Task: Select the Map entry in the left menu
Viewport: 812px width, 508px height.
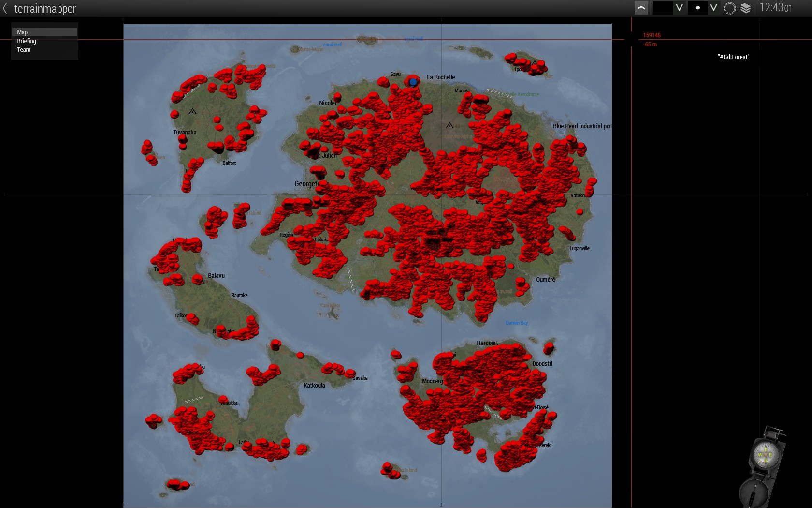Action: [x=44, y=32]
